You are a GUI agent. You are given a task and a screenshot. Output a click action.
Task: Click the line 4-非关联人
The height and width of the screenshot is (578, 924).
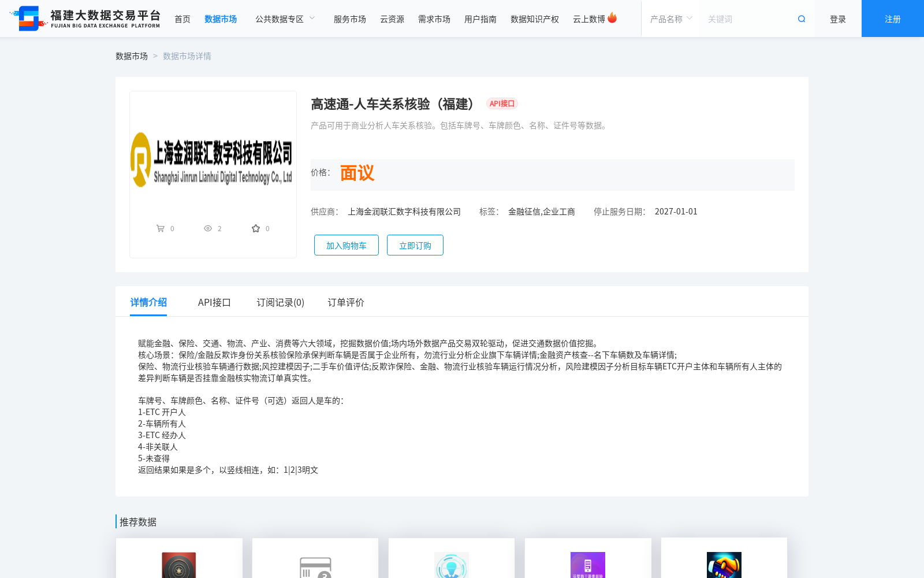point(158,447)
